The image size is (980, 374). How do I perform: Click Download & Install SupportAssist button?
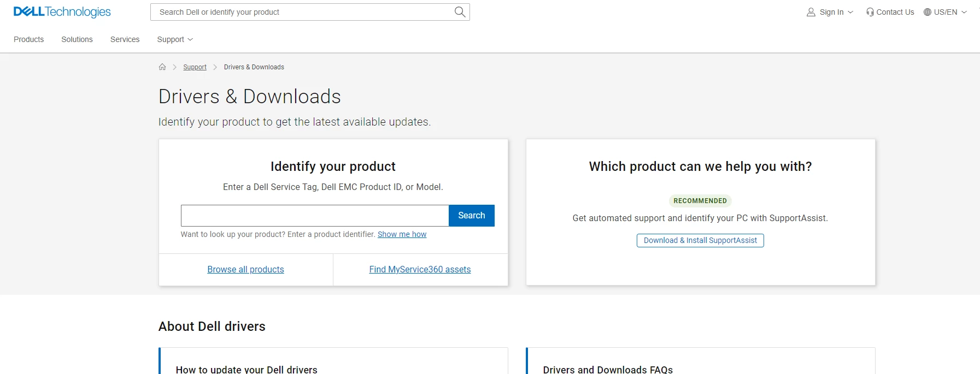click(700, 240)
